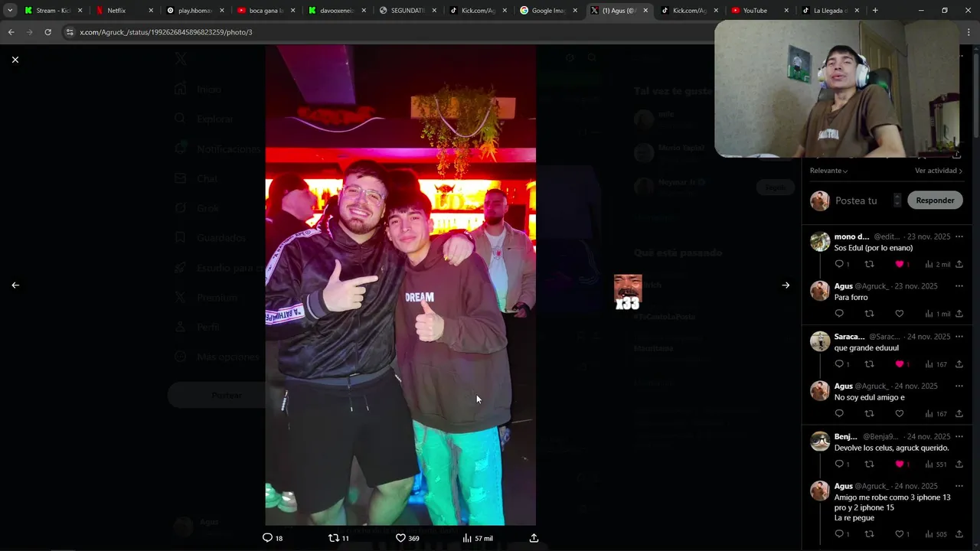Image resolution: width=980 pixels, height=551 pixels.
Task: Open a new browser tab plus button
Action: [875, 11]
